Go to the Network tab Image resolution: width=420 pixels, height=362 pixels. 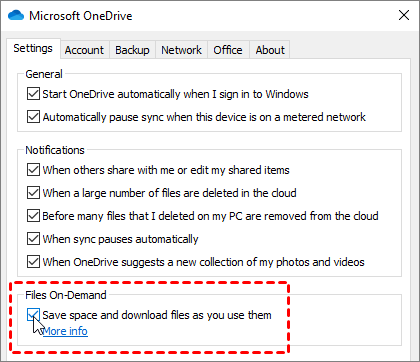tap(181, 50)
